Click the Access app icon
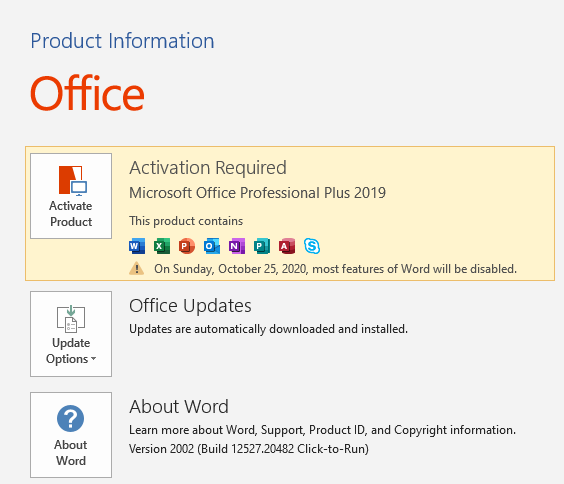Viewport: 564px width, 484px height. 287,246
